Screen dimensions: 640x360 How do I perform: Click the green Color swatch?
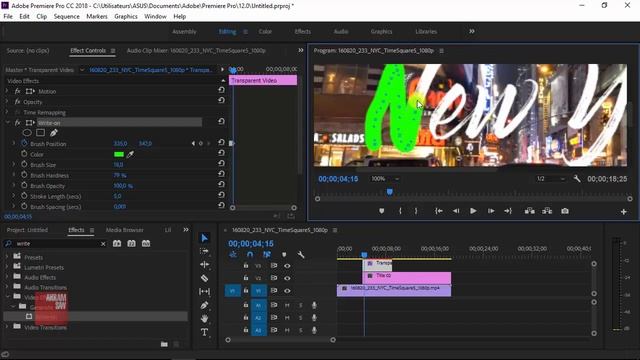tap(119, 154)
